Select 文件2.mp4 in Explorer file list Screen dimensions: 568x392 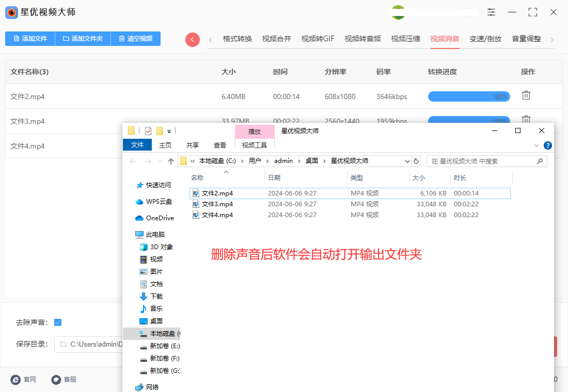350,193
